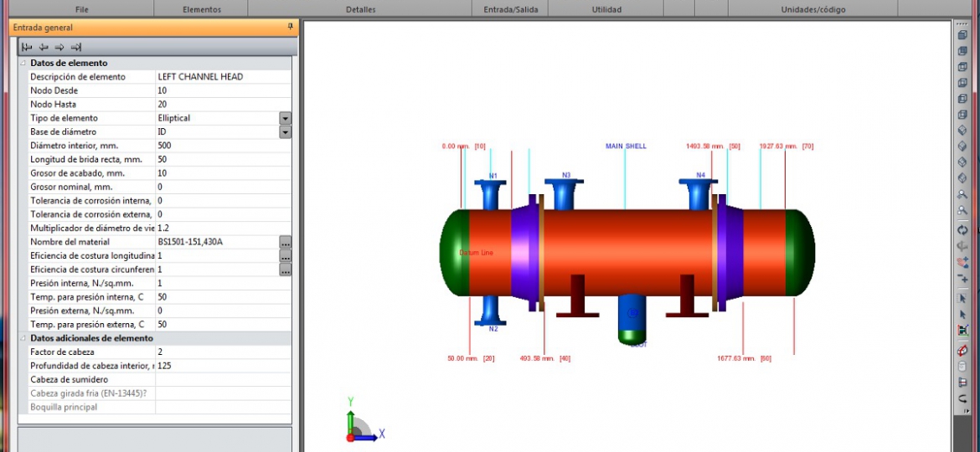Click topmost cube view icon in right toolbar
Screen dimensions: 980x452
pyautogui.click(x=962, y=35)
